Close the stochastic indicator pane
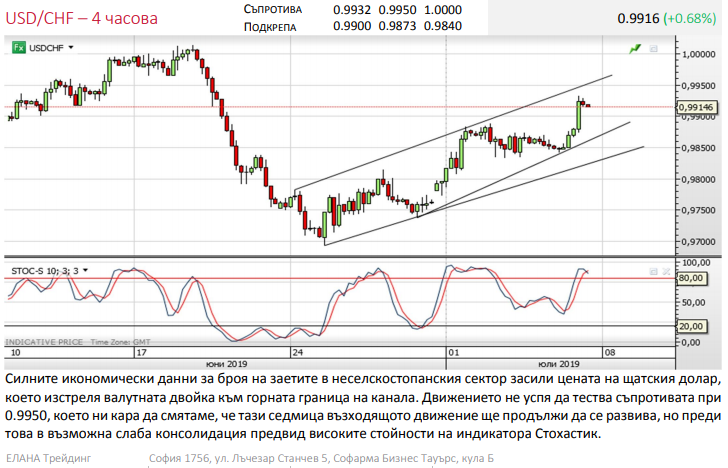Image resolution: width=728 pixels, height=468 pixels. coord(666,272)
